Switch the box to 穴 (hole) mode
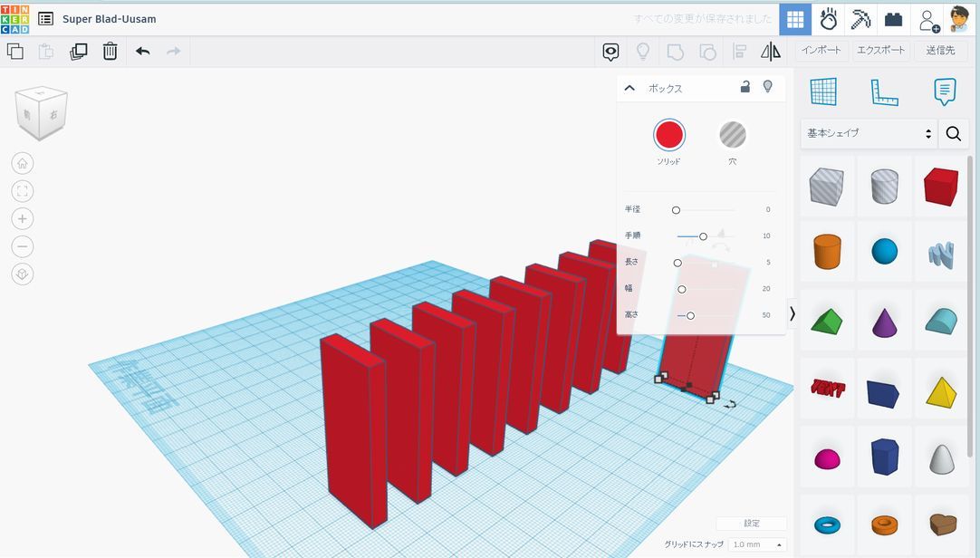The image size is (980, 558). tap(733, 136)
